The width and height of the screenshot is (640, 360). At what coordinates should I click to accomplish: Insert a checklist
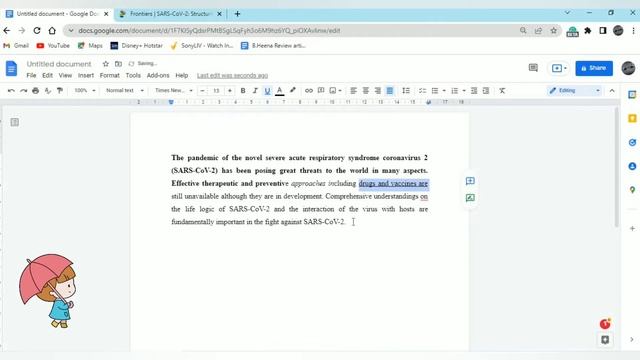[422, 91]
